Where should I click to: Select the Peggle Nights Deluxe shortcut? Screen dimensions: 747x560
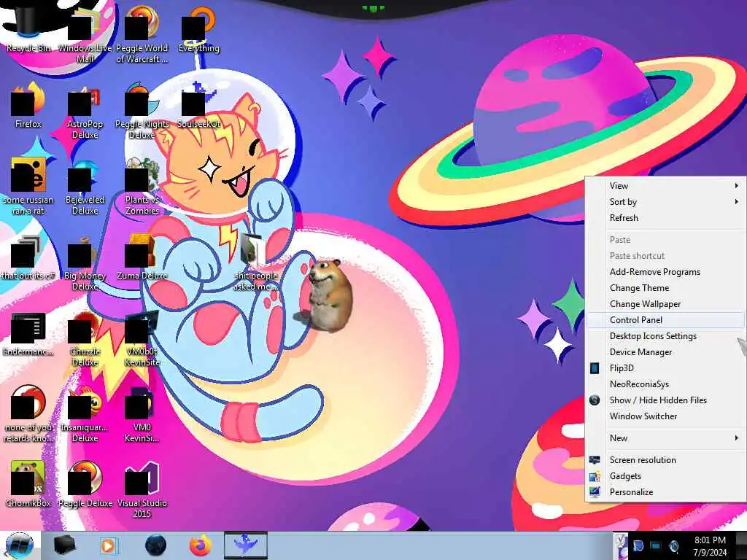tap(142, 111)
